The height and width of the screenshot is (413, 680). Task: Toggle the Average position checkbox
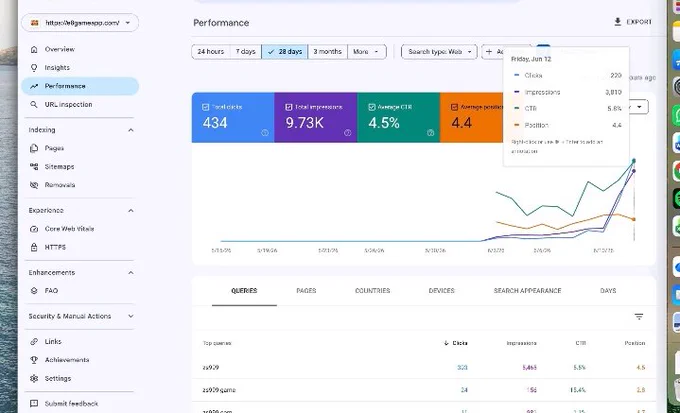tap(454, 107)
